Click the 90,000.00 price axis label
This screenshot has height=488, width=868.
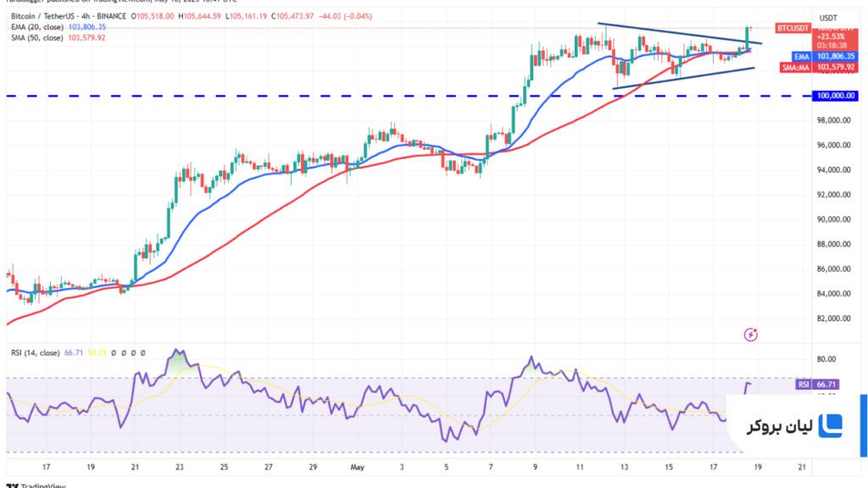(834, 219)
